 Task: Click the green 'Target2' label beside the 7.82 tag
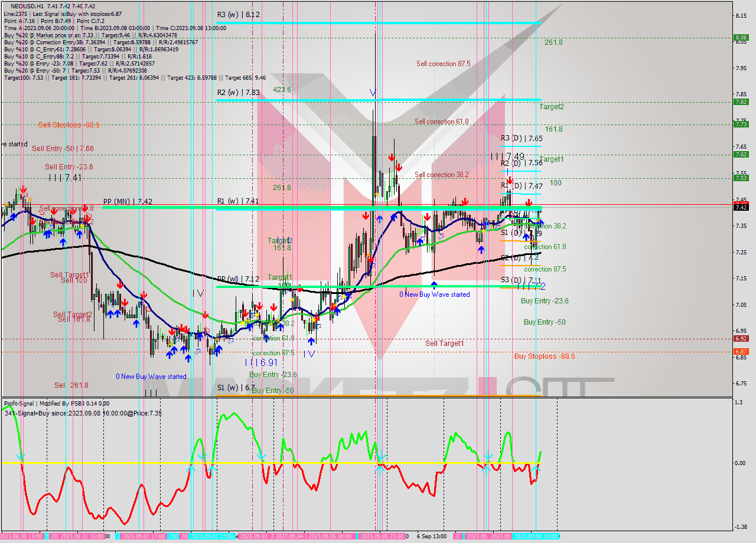click(x=552, y=107)
